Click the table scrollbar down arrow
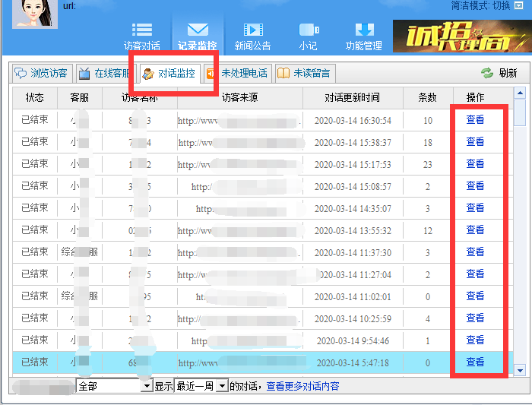This screenshot has height=405, width=532. pyautogui.click(x=520, y=370)
